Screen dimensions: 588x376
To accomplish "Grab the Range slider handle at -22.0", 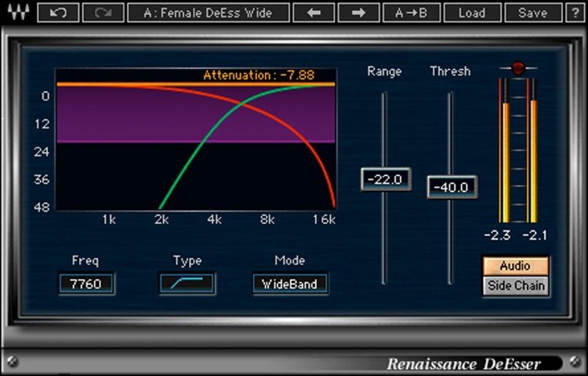I will point(385,179).
